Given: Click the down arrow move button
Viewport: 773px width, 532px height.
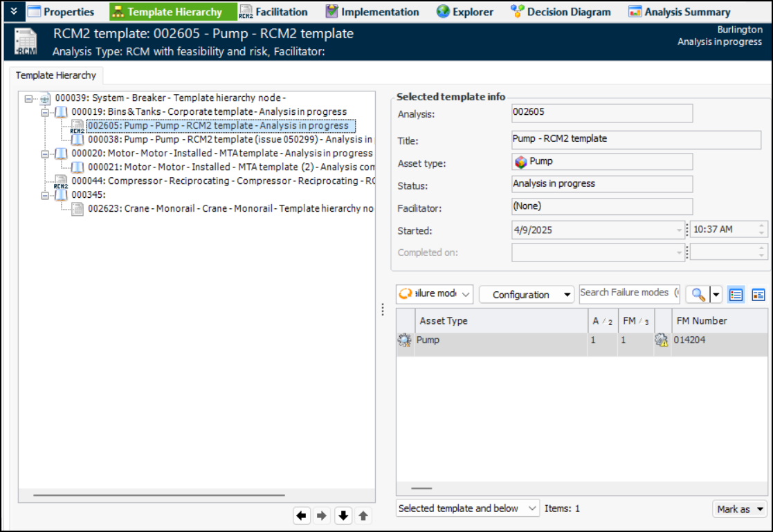Looking at the screenshot, I should 343,515.
